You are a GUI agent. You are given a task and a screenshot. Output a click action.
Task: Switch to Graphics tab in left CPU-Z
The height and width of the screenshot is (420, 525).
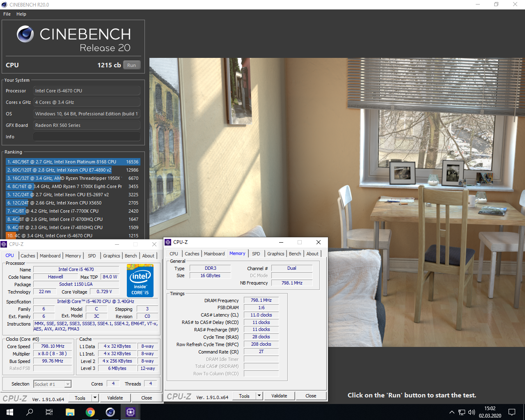click(112, 256)
